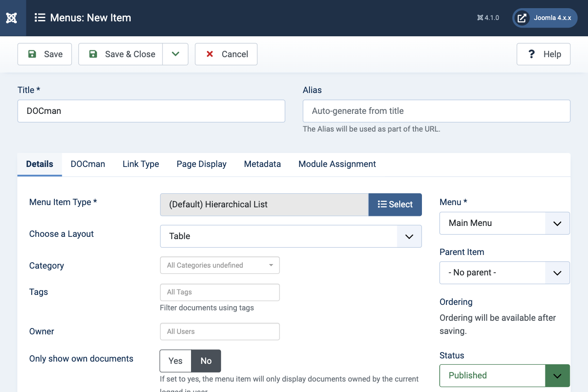Change the Published status dropdown
This screenshot has height=392, width=588.
[x=504, y=375]
